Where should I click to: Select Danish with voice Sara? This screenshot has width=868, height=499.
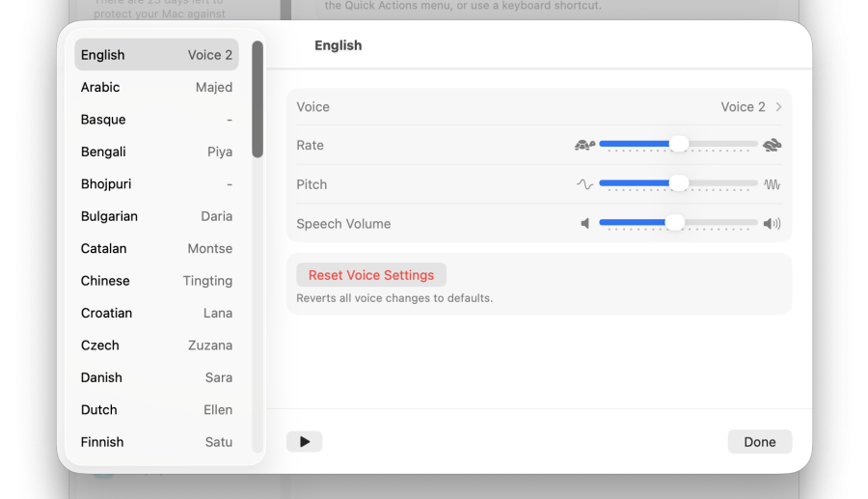point(156,377)
